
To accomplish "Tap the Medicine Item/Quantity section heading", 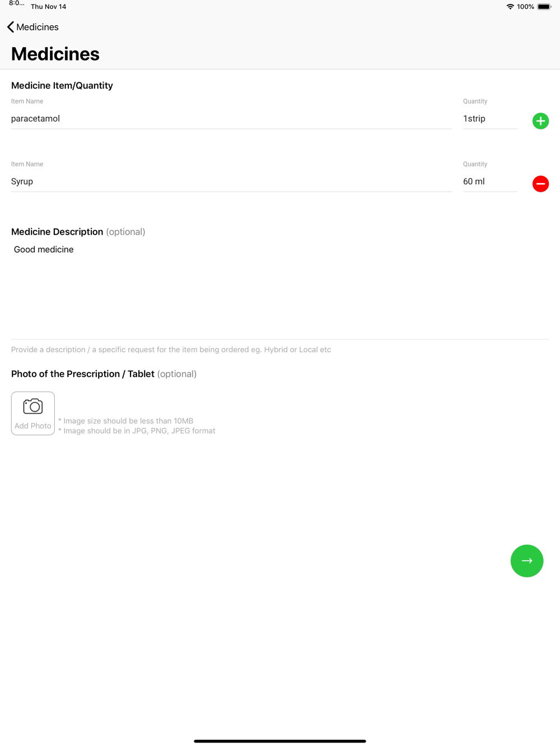I will (x=62, y=86).
